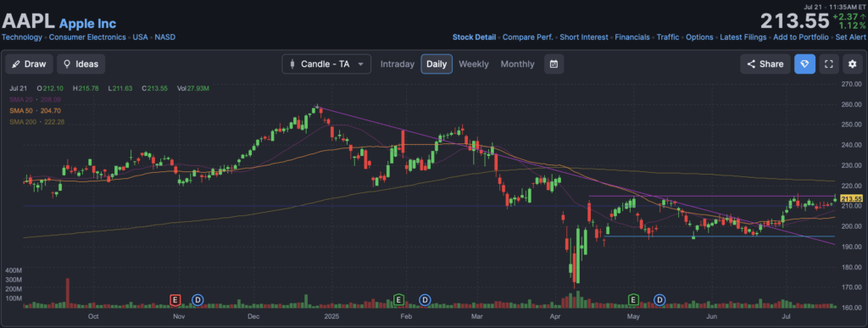Click the Vol 27.93M readout

pos(194,88)
